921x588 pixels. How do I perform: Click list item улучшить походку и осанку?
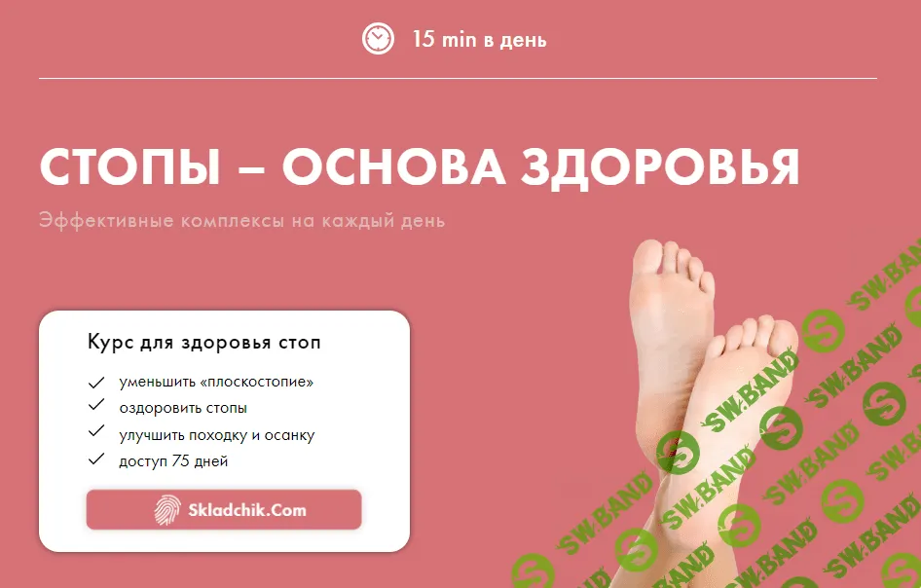click(x=217, y=435)
